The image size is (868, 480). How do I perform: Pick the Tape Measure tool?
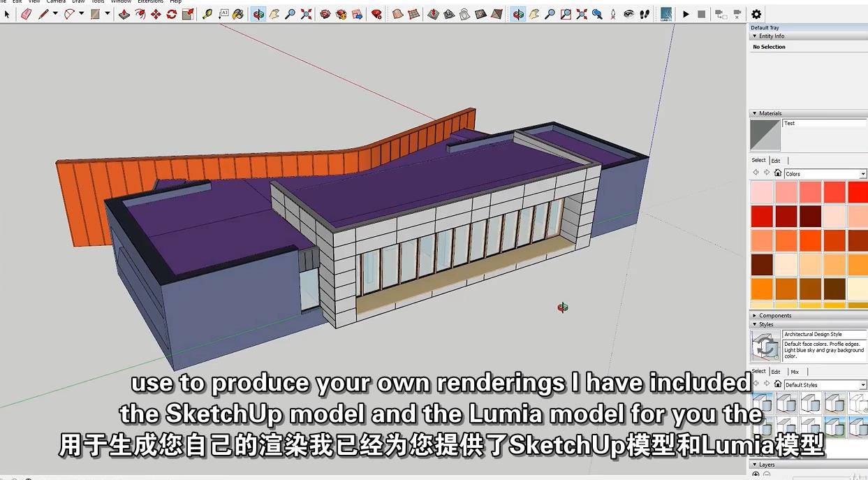(x=208, y=14)
